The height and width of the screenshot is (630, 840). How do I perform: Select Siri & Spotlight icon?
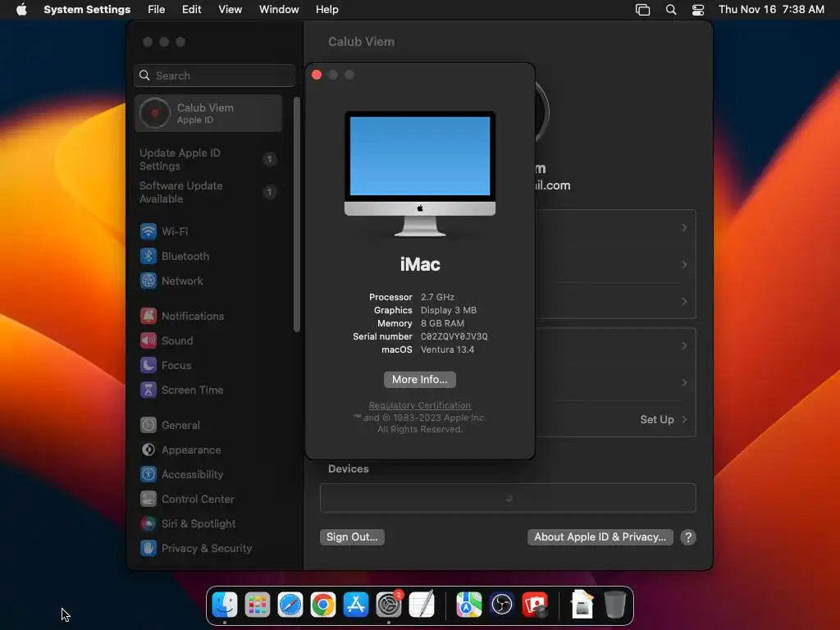point(148,524)
